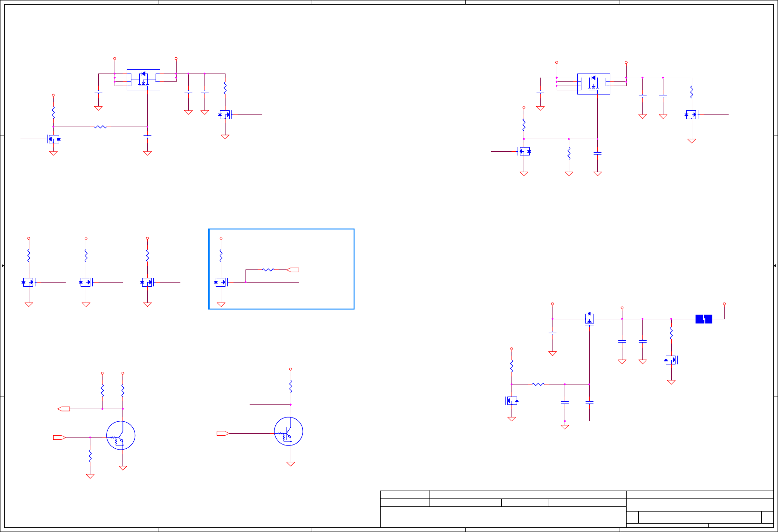Image resolution: width=778 pixels, height=532 pixels.
Task: Click input port feeding the single-resistor transistor base
Action: coord(223,433)
